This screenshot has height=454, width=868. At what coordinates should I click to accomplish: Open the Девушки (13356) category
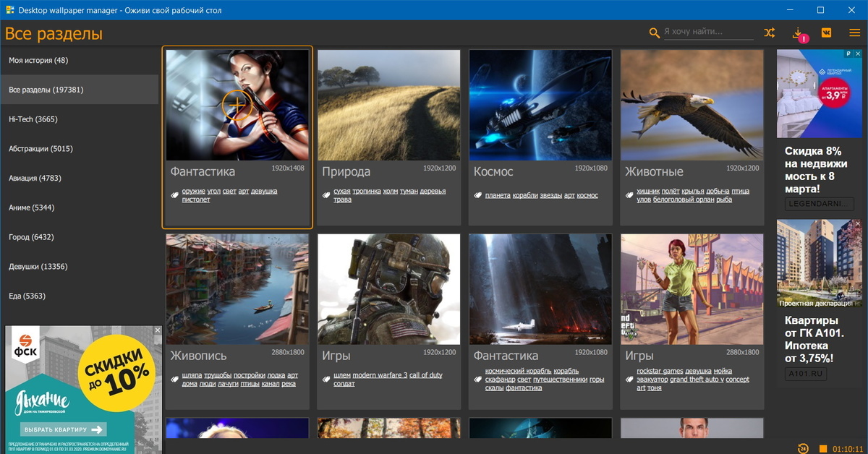point(80,266)
